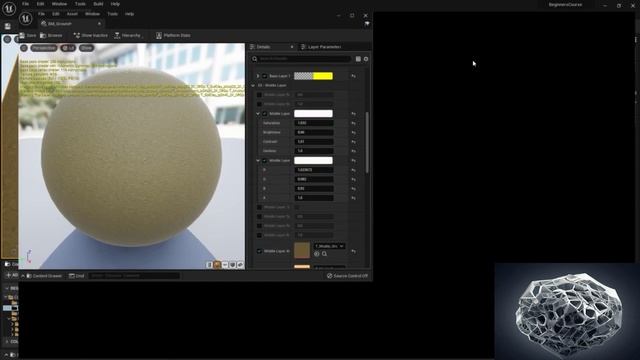Reset the G channel value to default
Viewport: 640px width, 360px height.
[353, 180]
